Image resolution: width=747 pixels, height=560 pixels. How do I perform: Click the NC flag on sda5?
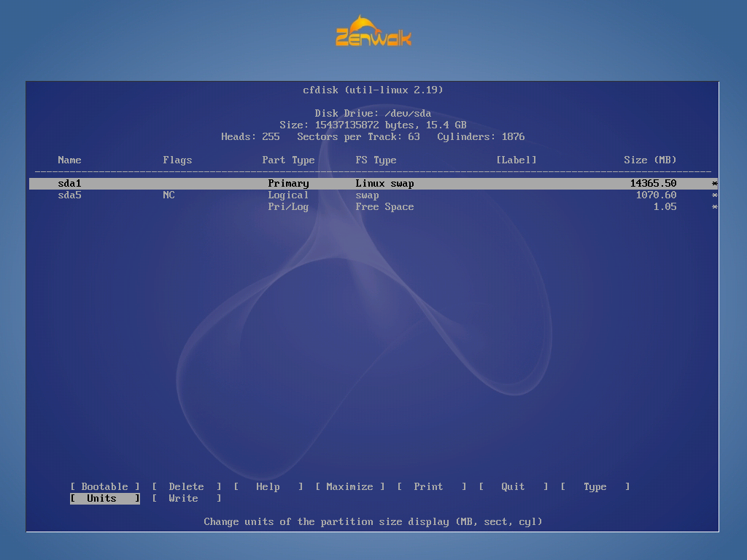click(169, 195)
